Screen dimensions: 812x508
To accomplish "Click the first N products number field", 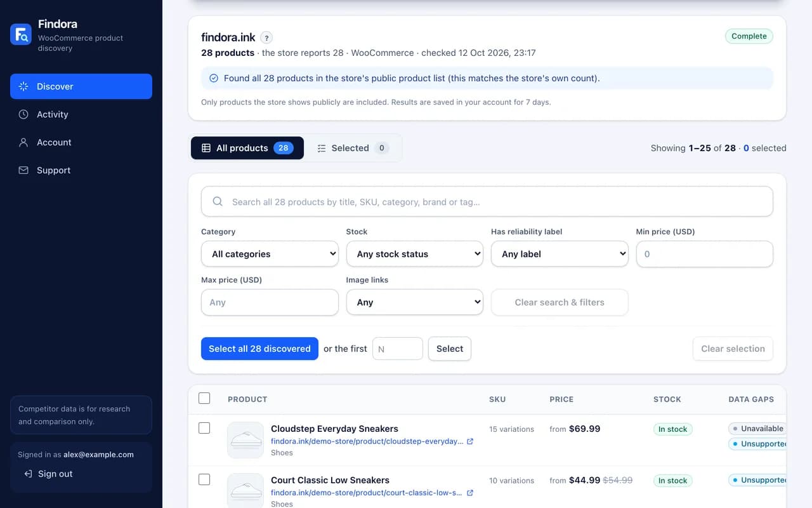I will (x=398, y=349).
